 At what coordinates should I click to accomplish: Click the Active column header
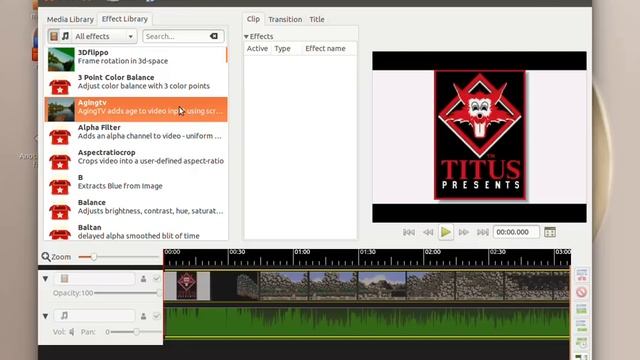click(x=257, y=49)
